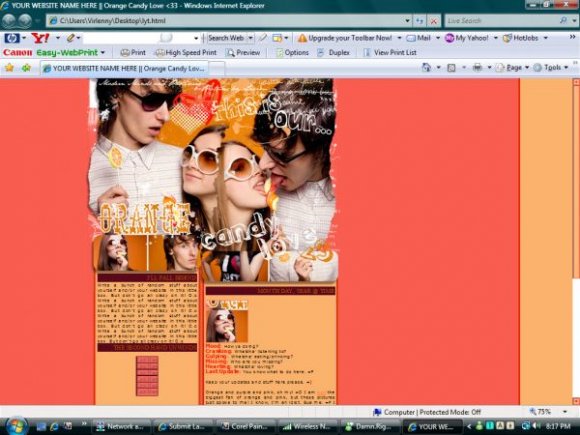Screen dimensions: 580x435
Task: Click the volume icon in the system tray
Action: (x=535, y=426)
